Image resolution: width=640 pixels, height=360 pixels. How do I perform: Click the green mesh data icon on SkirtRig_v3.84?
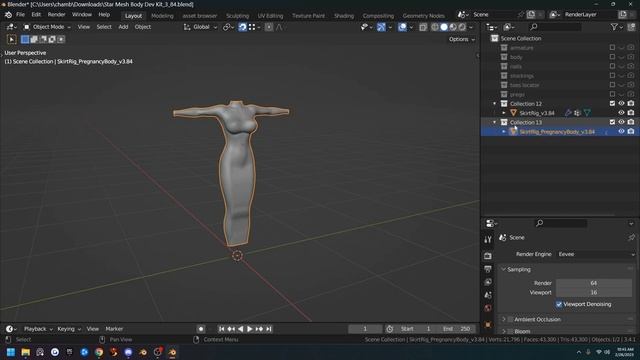(x=587, y=113)
